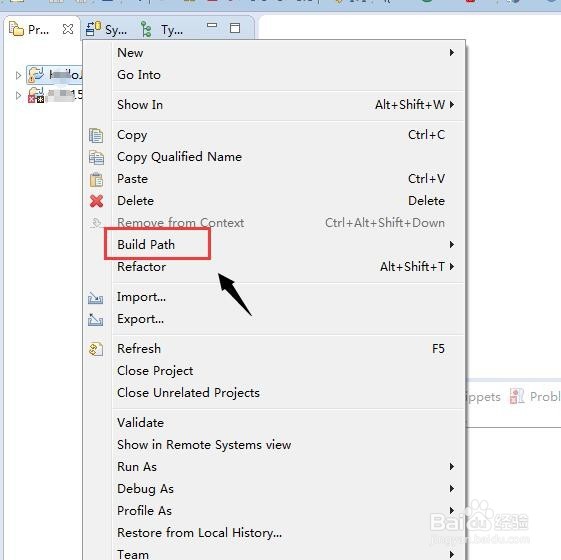
Task: Open Build Path submenu
Action: tap(274, 245)
